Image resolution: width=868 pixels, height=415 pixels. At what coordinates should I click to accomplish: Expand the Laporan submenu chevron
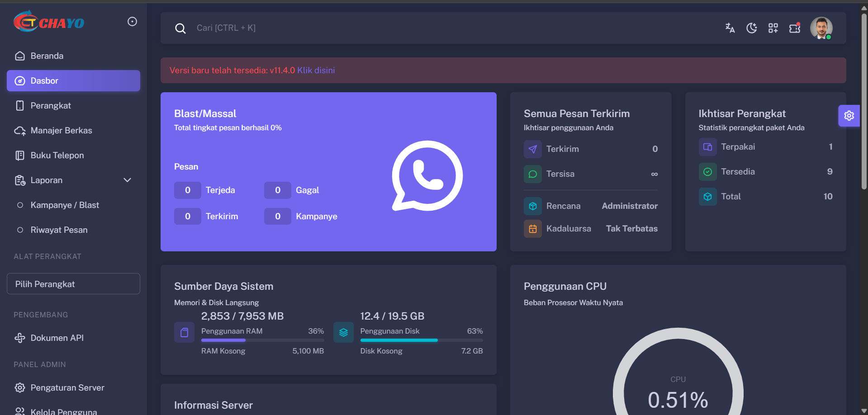[x=128, y=180]
